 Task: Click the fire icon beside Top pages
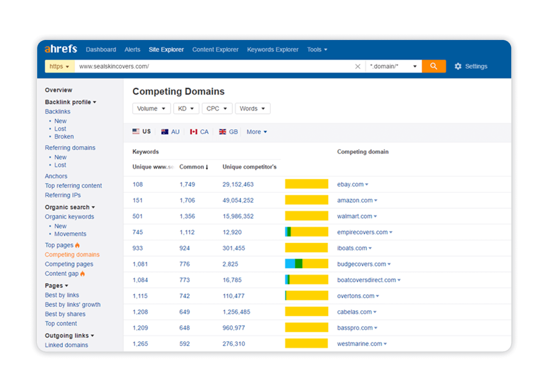[77, 245]
